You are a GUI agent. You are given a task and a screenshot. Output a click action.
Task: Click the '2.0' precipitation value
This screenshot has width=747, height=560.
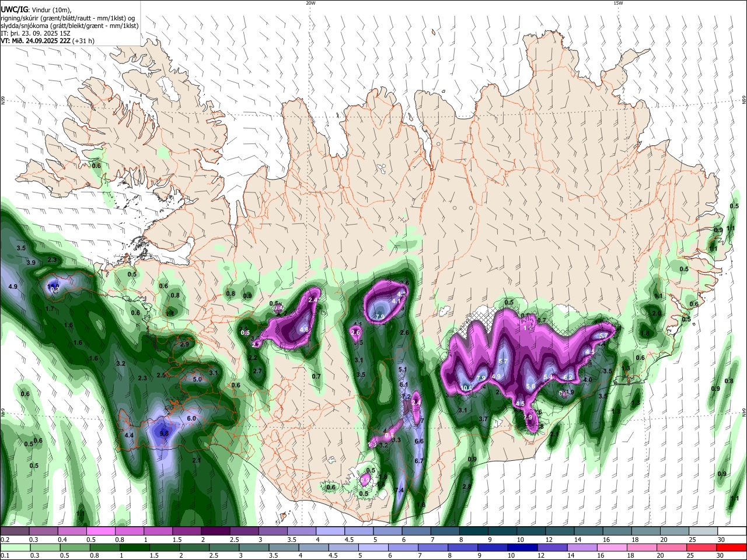coord(656,313)
